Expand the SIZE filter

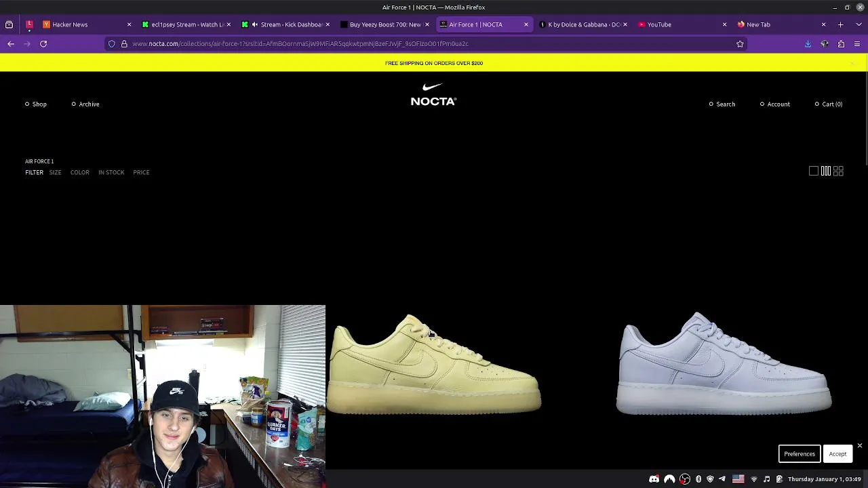tap(55, 172)
